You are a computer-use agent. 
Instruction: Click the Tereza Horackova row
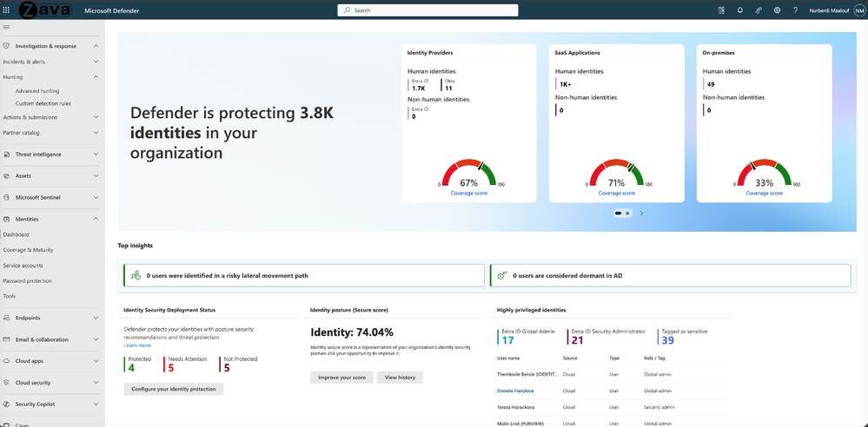tap(611, 406)
